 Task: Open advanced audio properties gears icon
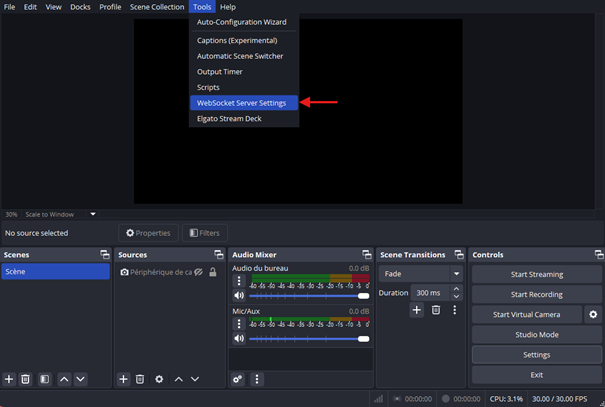pos(238,379)
